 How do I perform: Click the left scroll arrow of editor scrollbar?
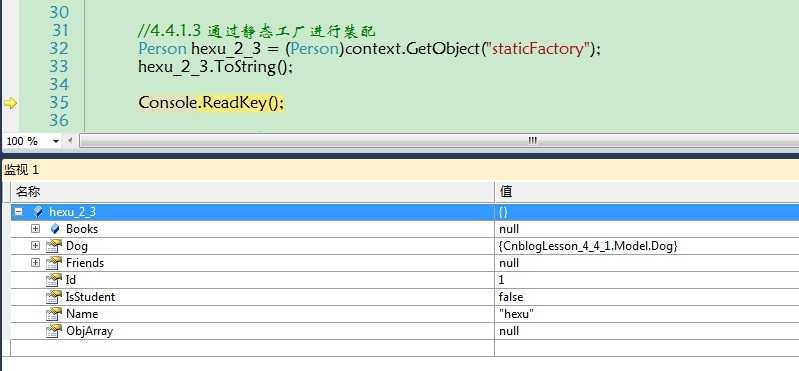coord(70,141)
